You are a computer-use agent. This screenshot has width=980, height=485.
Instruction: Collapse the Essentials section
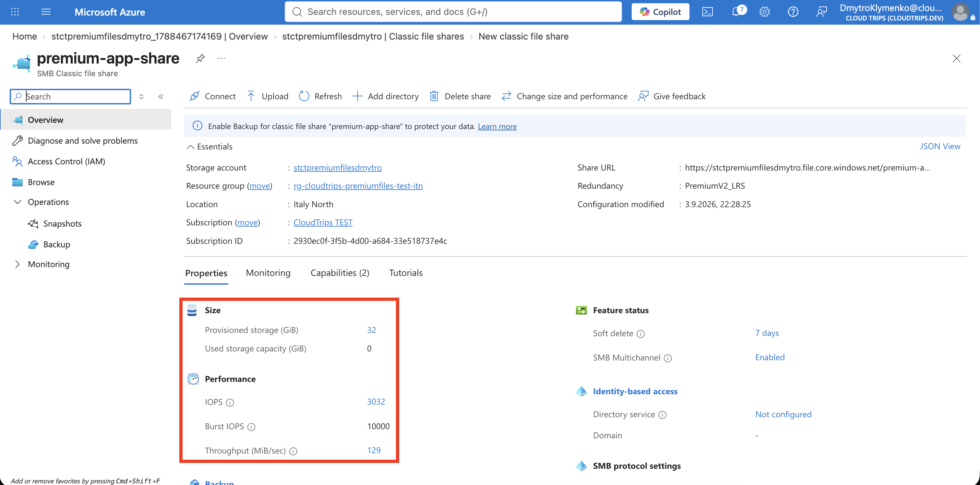pyautogui.click(x=209, y=147)
